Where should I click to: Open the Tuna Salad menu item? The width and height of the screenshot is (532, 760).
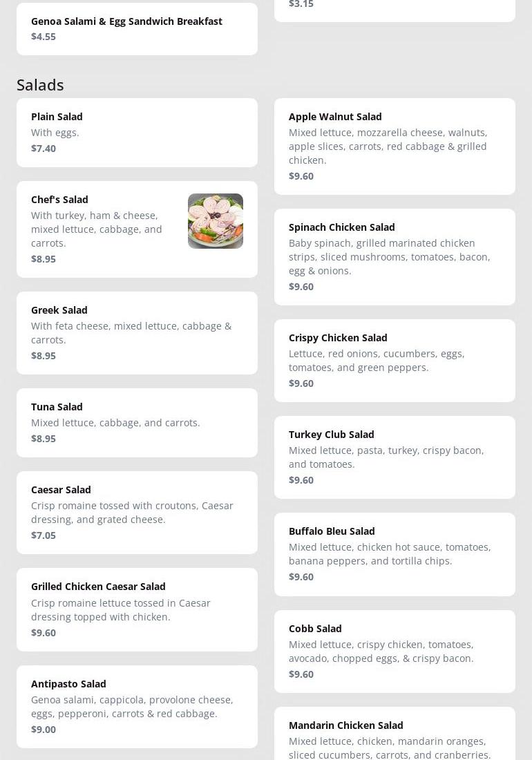pos(137,422)
